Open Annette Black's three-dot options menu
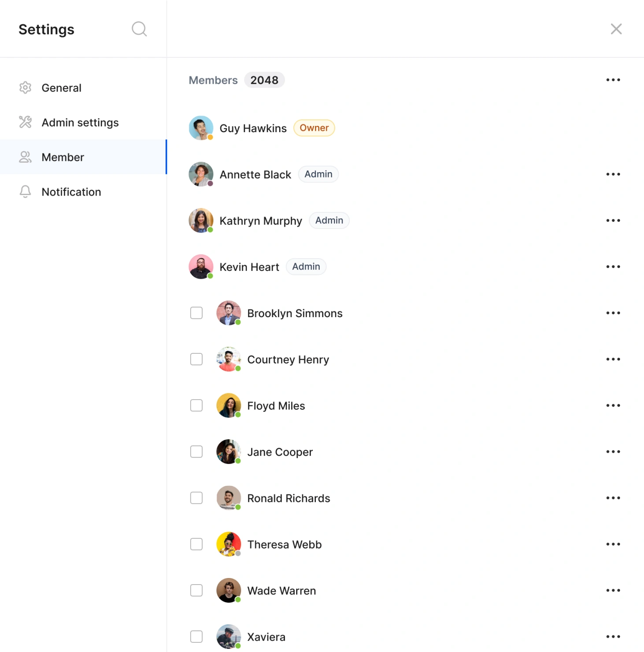Screen dimensions: 644x652 click(x=613, y=174)
